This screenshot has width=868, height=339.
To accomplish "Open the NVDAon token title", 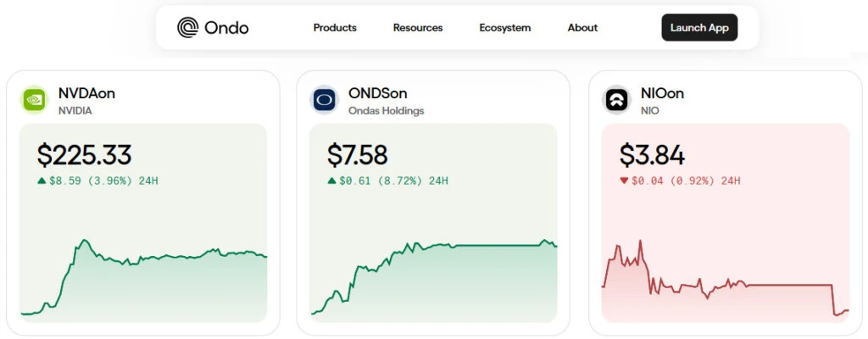I will coord(87,93).
